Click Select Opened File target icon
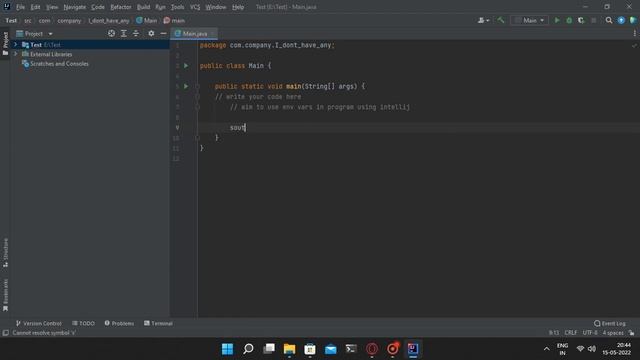This screenshot has height=360, width=640. [x=111, y=33]
